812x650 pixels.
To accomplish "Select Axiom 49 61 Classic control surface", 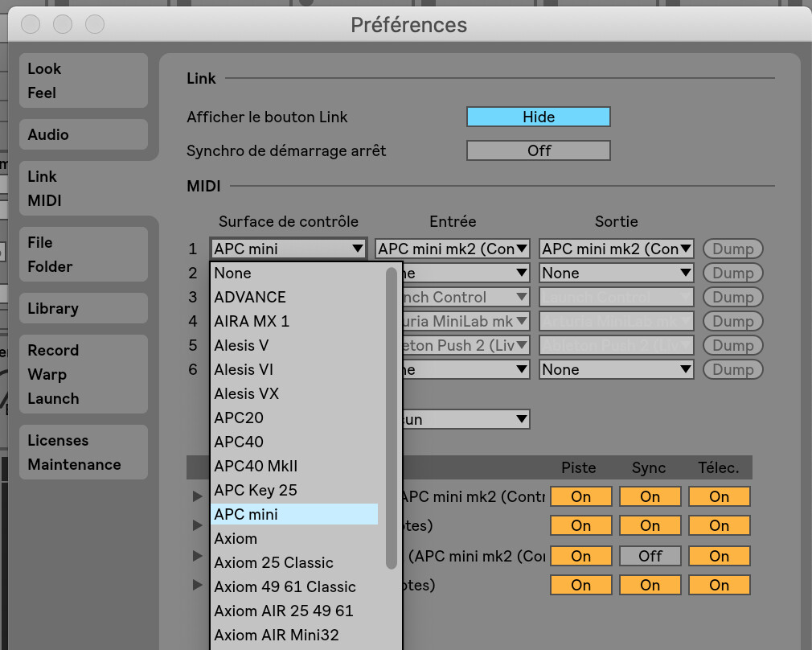I will 295,586.
